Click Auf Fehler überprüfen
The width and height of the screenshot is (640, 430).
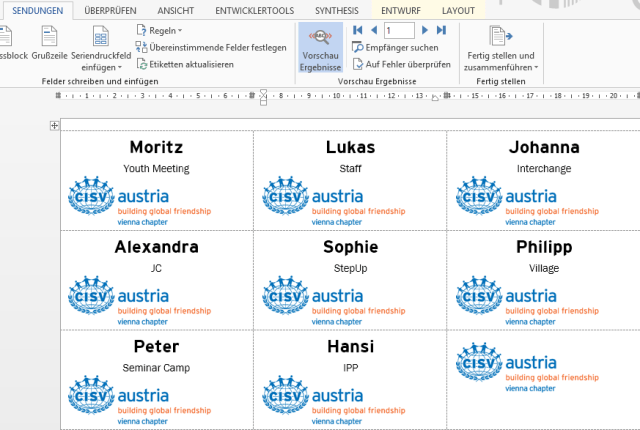pyautogui.click(x=402, y=64)
